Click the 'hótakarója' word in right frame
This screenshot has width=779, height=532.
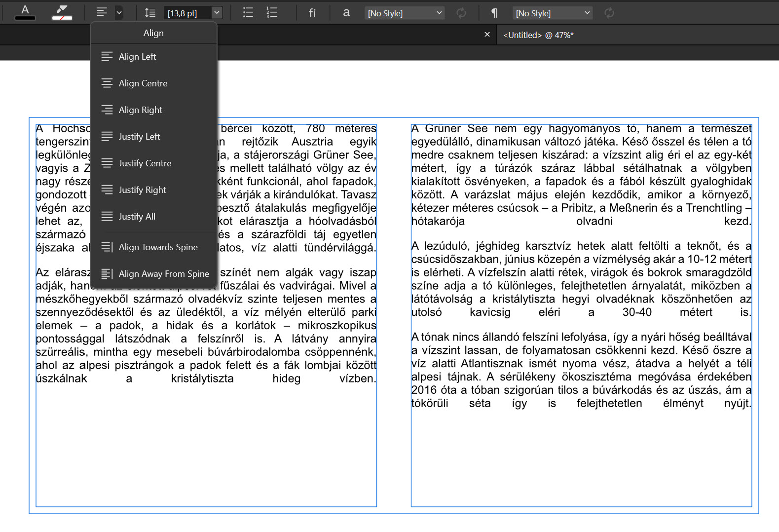pos(438,221)
